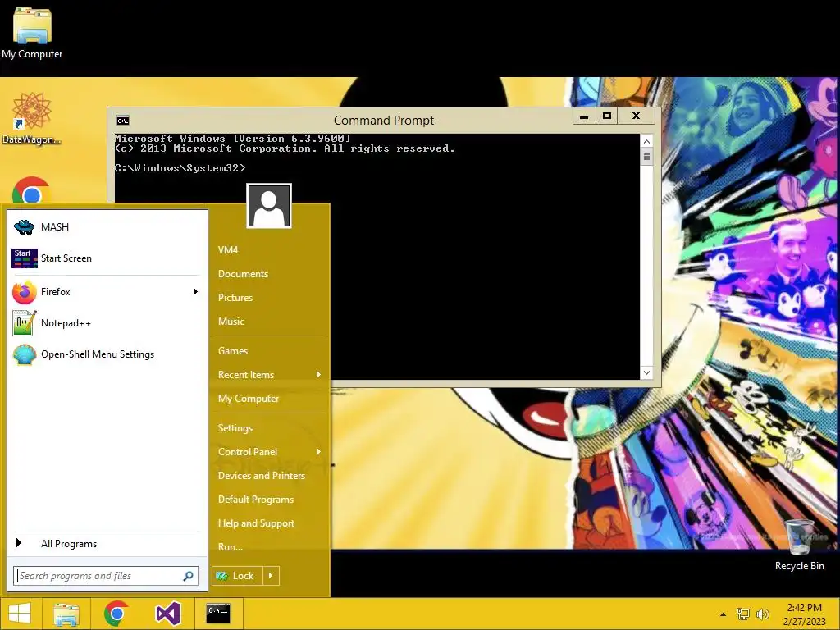
Task: Click the taskbar clock and date
Action: [804, 614]
